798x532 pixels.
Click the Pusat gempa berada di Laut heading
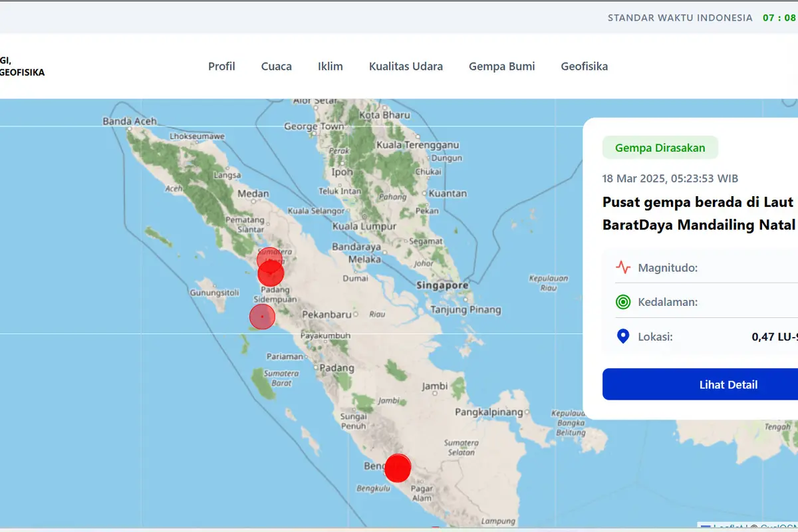click(698, 202)
